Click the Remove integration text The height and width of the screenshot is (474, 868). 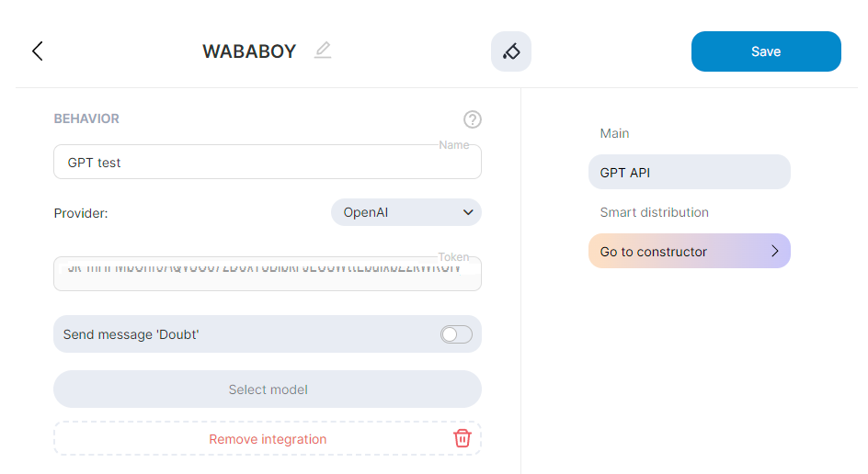(x=268, y=439)
